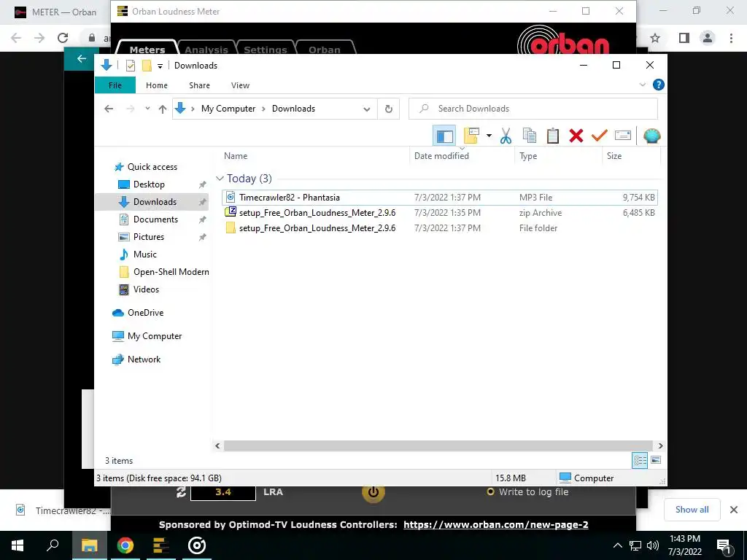Open OneDrive in the navigation pane
The image size is (747, 560).
145,313
